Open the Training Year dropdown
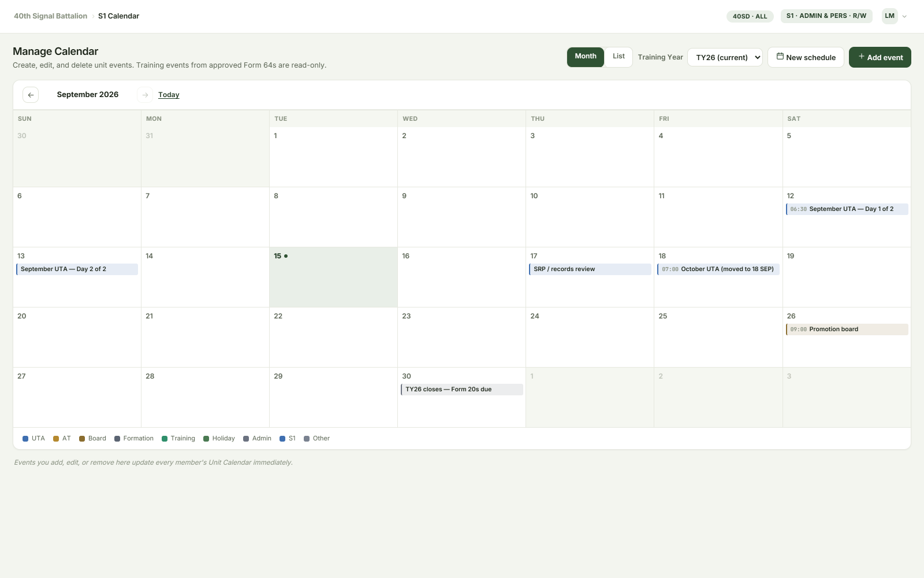Screen dimensions: 924x578 coord(725,57)
